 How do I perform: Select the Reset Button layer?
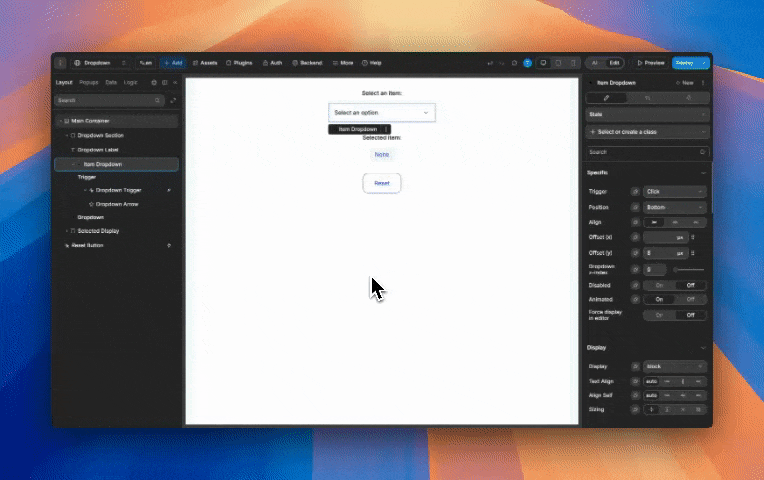[x=87, y=246]
